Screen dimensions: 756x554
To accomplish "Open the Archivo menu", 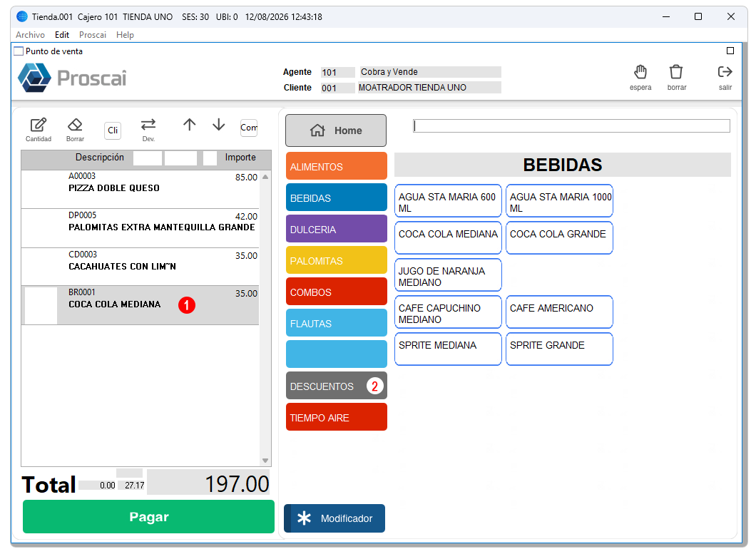I will [x=30, y=35].
